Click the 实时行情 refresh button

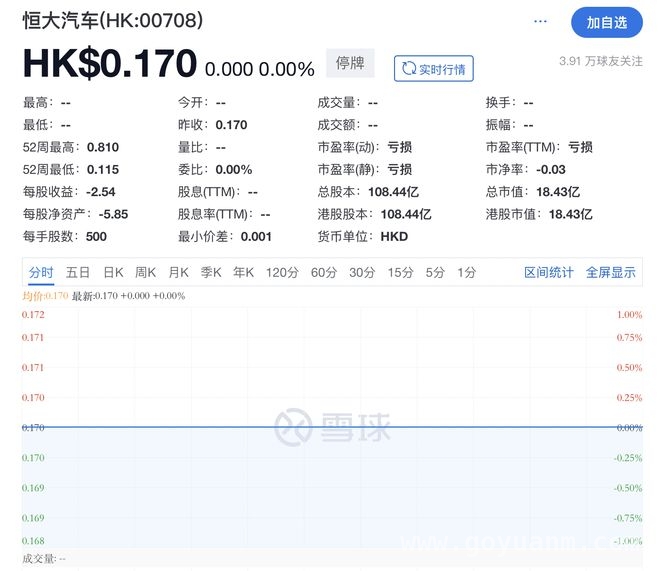click(434, 69)
